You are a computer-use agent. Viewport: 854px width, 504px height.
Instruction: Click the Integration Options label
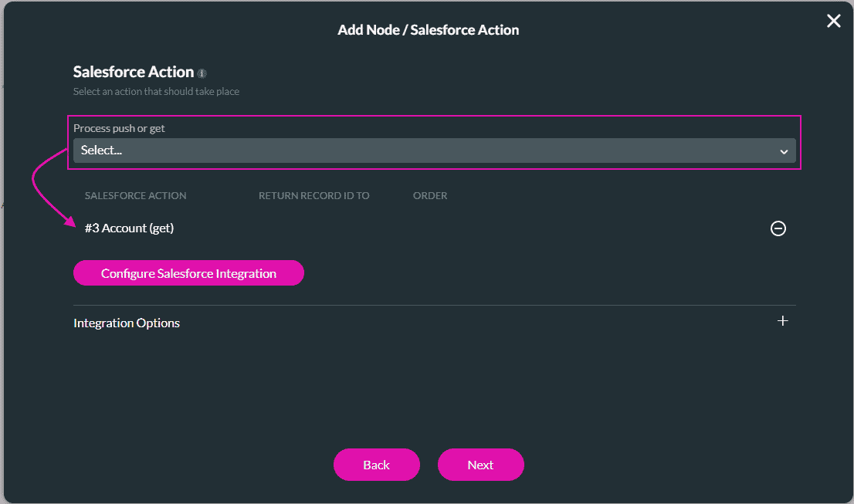tap(126, 323)
